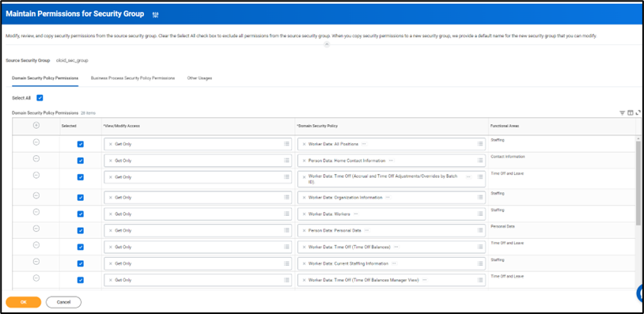Expand the grid to full screen
Screen dimensions: 644x314
(638, 113)
